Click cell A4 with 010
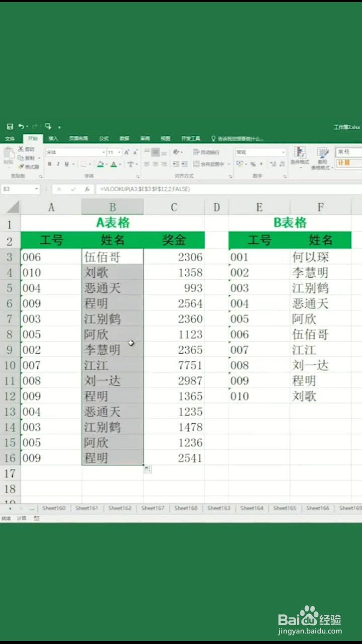Image resolution: width=362 pixels, height=644 pixels. coord(51,273)
